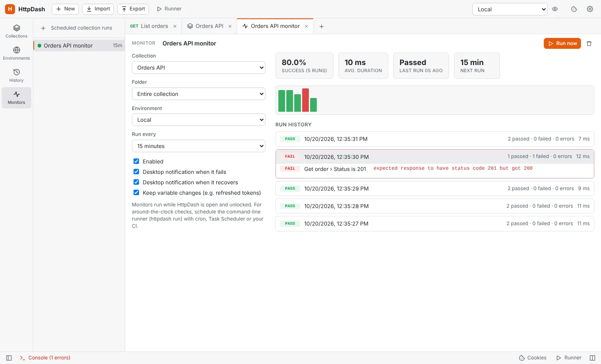Click Run now button
Image resolution: width=601 pixels, height=364 pixels.
point(562,43)
